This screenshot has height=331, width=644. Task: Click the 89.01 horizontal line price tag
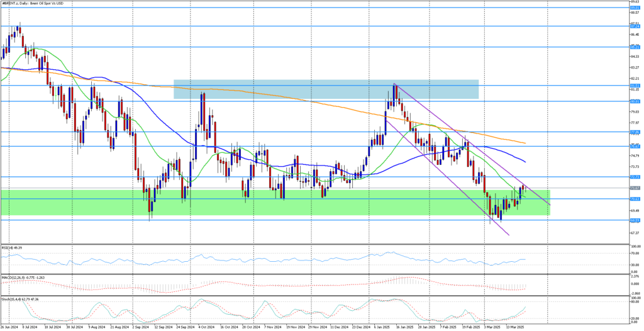point(635,8)
